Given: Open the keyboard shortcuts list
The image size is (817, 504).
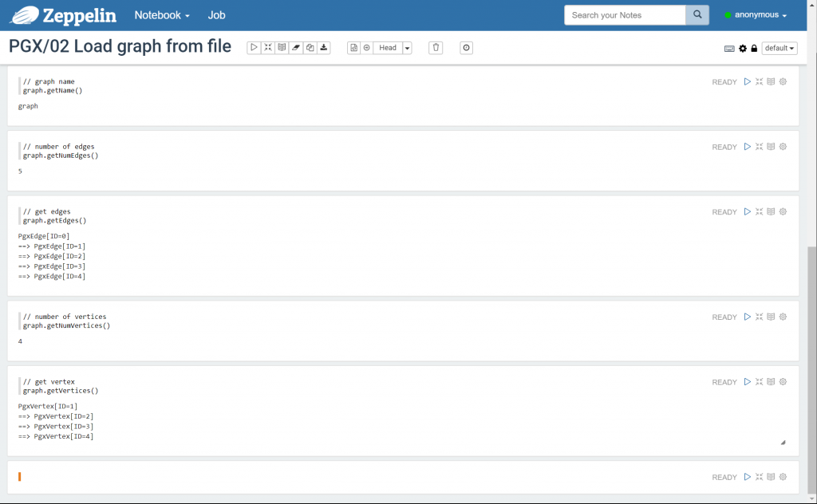Looking at the screenshot, I should [729, 49].
